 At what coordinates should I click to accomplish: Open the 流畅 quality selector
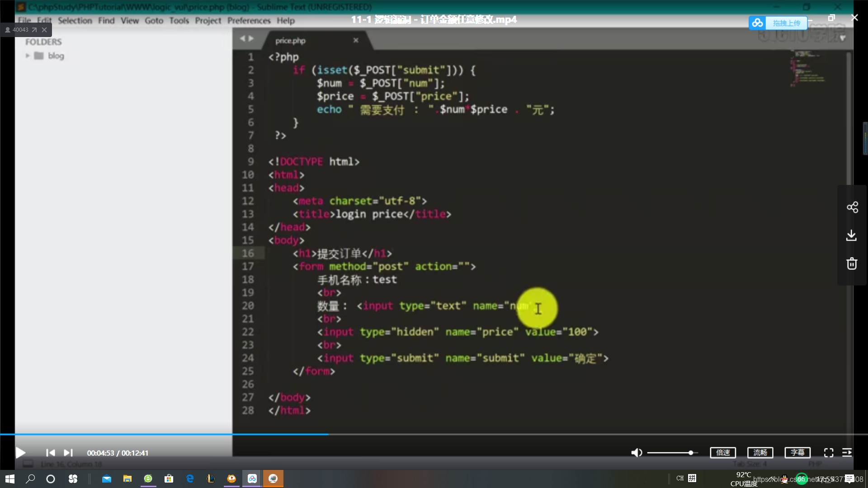pos(760,452)
